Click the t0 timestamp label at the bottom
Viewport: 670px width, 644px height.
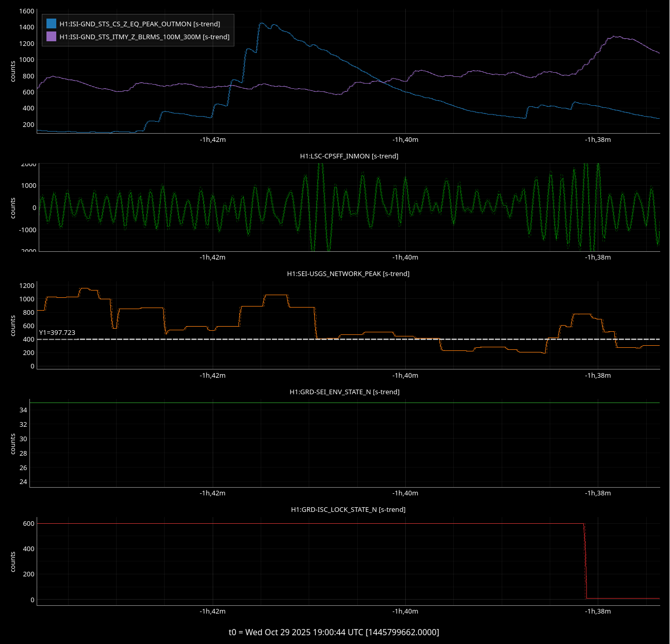click(334, 632)
